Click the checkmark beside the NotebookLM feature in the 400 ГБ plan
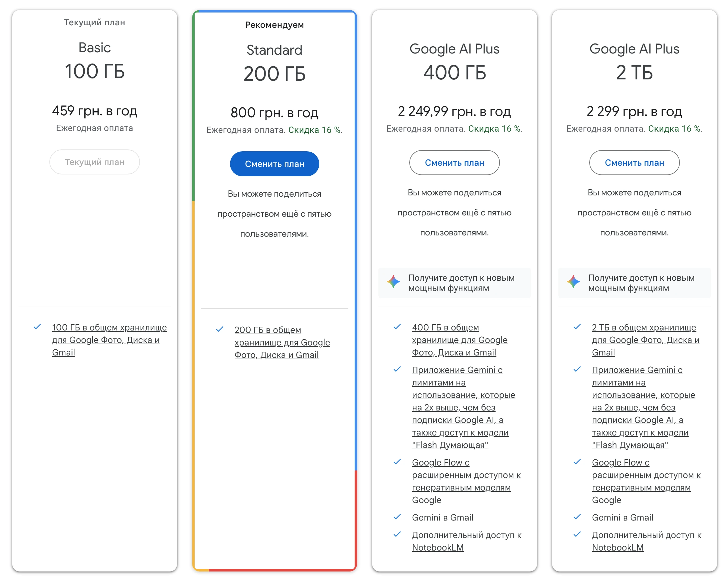The image size is (728, 584). (x=397, y=534)
